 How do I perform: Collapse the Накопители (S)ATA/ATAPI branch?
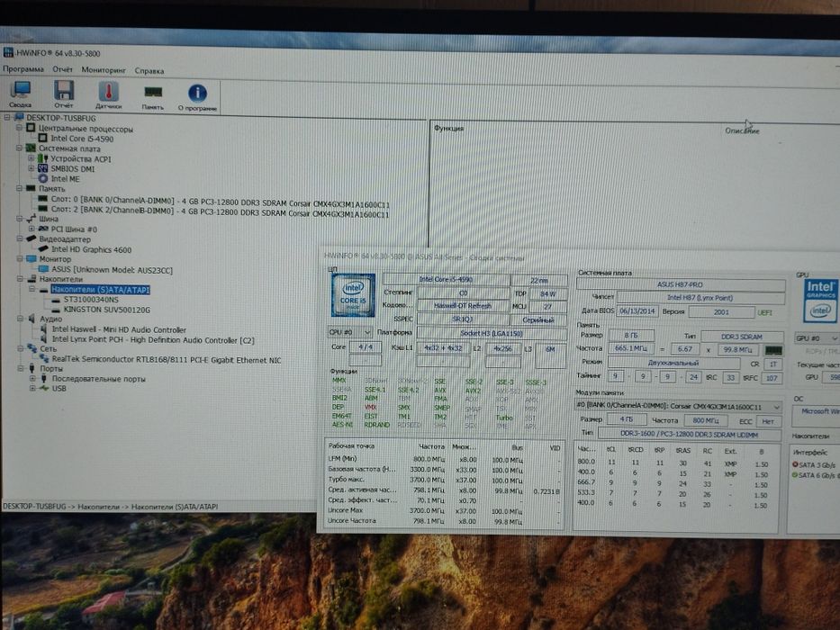(x=32, y=289)
